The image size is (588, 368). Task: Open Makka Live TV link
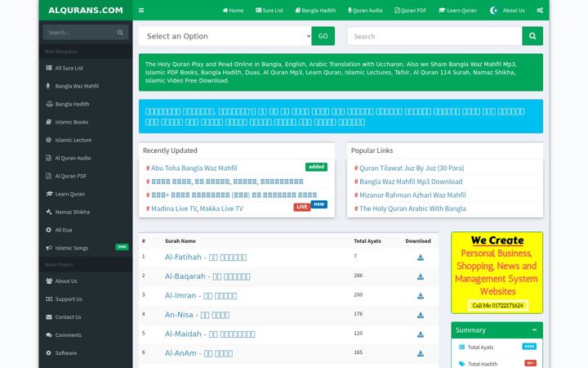point(221,209)
